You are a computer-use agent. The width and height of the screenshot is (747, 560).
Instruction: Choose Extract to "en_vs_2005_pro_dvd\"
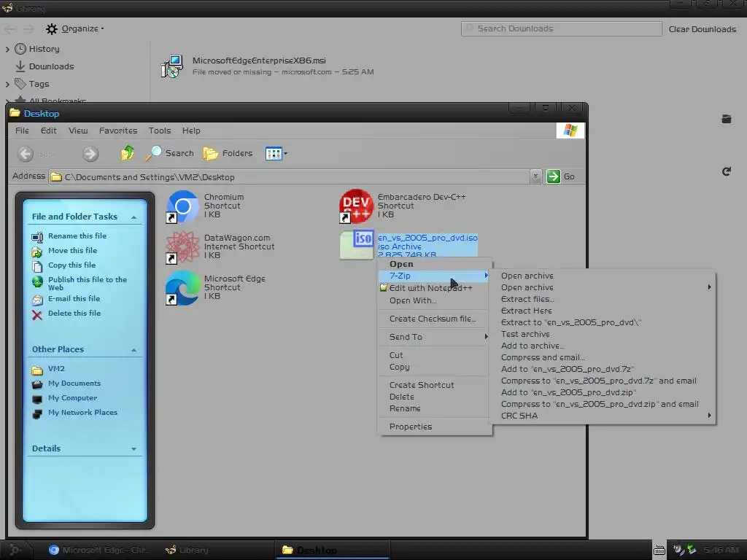tap(602, 322)
